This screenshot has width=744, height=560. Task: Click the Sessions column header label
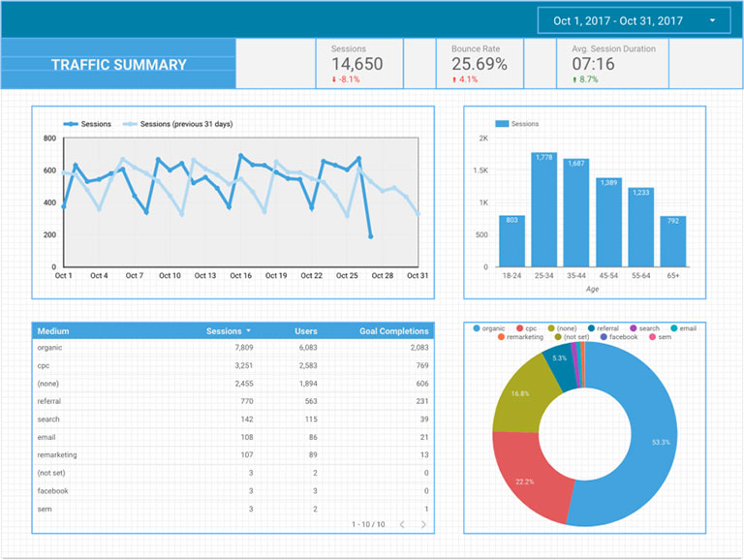click(x=224, y=331)
